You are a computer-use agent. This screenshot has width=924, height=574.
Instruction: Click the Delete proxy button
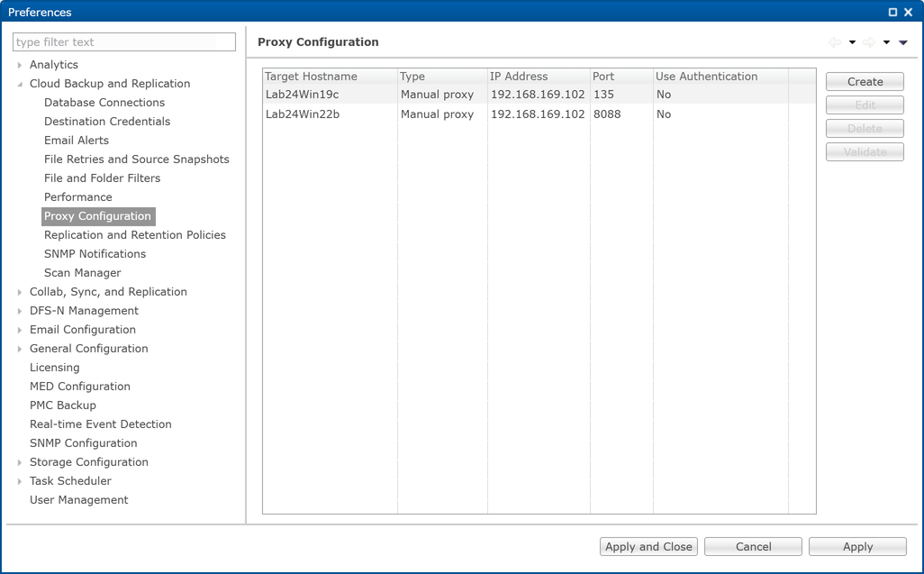coord(865,129)
